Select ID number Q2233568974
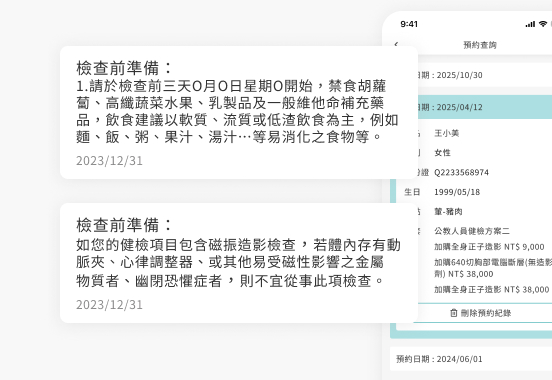This screenshot has height=380, width=552. (462, 172)
